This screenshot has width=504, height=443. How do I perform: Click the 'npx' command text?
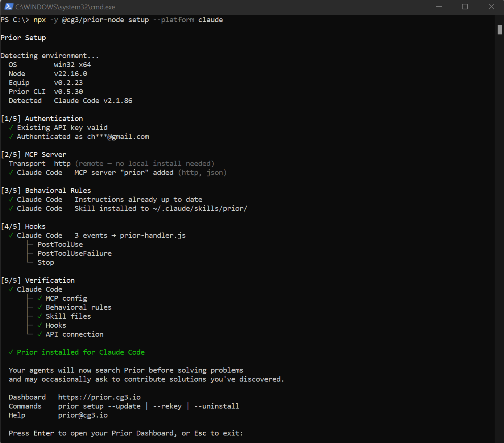click(40, 20)
